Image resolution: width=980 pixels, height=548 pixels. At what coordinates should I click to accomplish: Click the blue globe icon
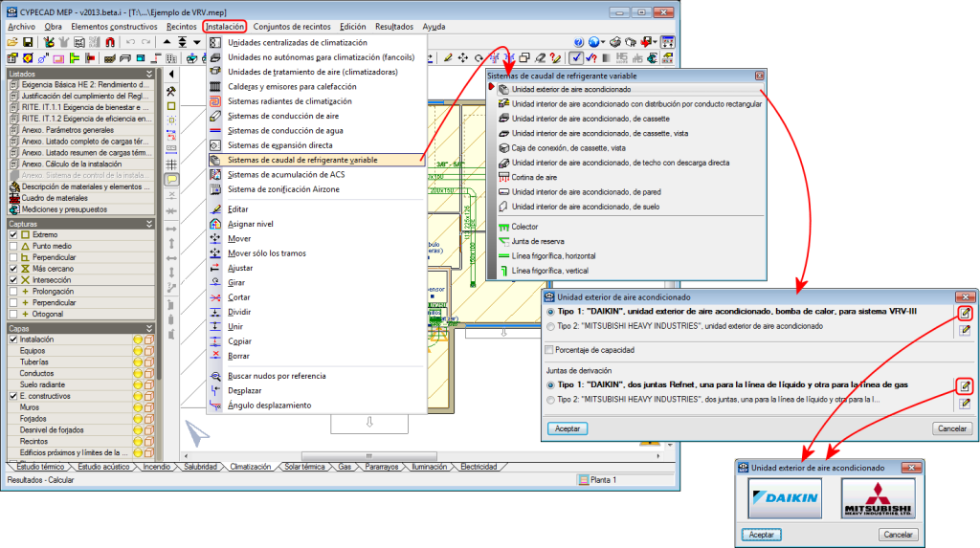click(x=593, y=42)
